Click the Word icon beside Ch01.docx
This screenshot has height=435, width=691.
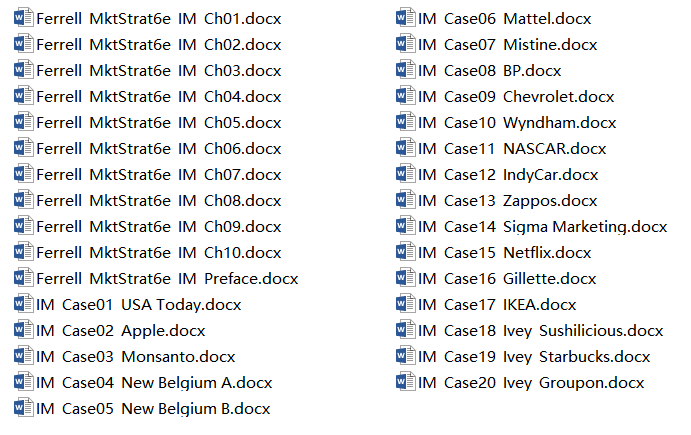coord(23,19)
